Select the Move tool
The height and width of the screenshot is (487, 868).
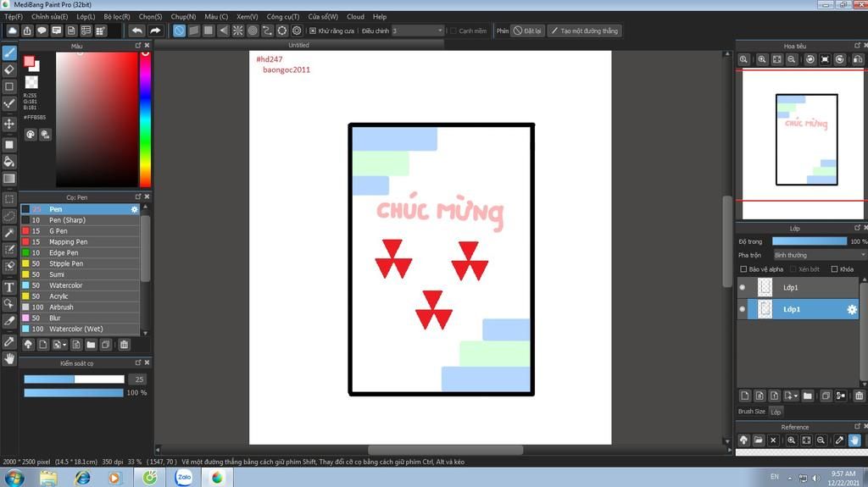[9, 124]
